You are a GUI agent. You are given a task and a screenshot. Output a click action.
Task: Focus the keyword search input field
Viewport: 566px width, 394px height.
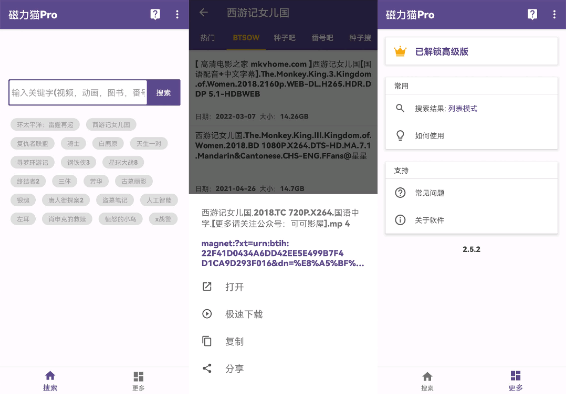point(78,93)
